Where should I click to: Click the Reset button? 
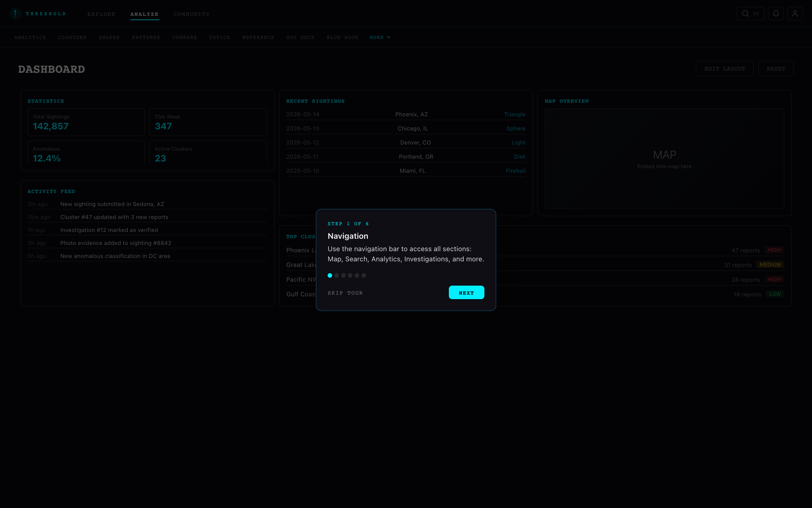pyautogui.click(x=776, y=69)
